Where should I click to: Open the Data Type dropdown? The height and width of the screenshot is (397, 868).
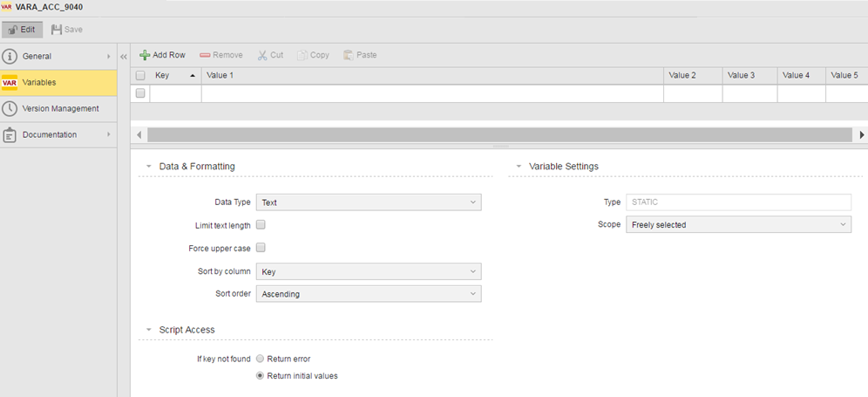370,202
